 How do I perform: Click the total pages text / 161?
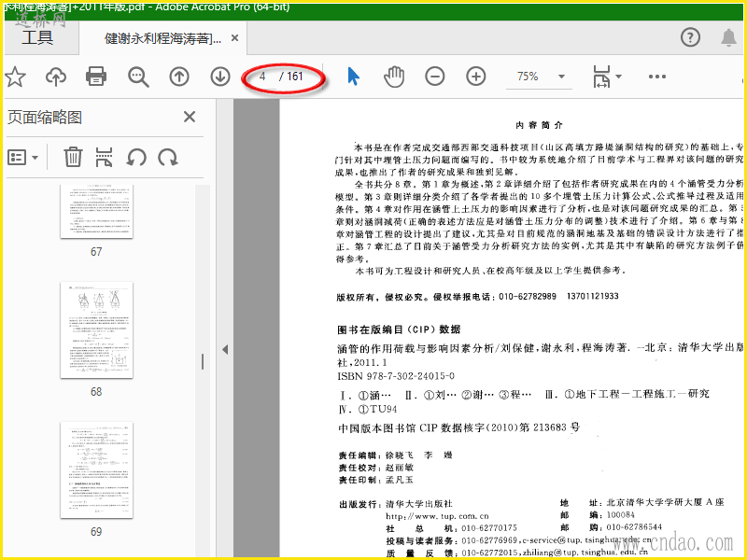click(x=291, y=77)
